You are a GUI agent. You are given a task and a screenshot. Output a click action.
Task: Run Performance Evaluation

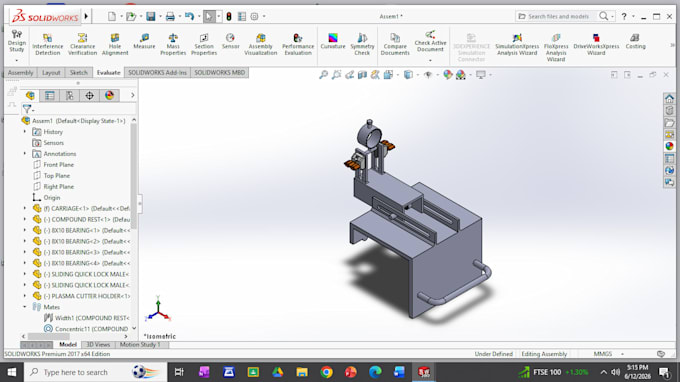298,44
